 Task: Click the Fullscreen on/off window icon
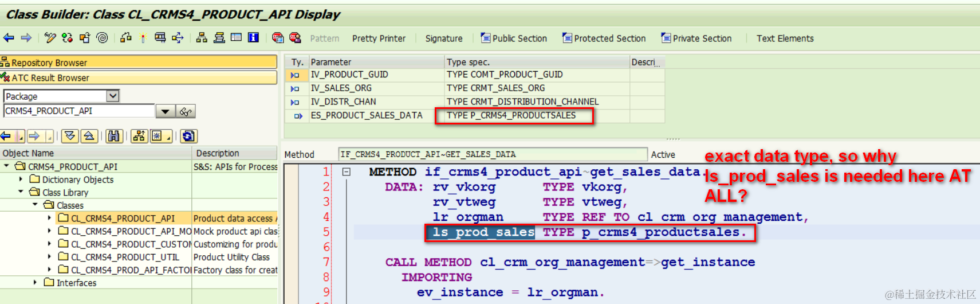[x=236, y=38]
